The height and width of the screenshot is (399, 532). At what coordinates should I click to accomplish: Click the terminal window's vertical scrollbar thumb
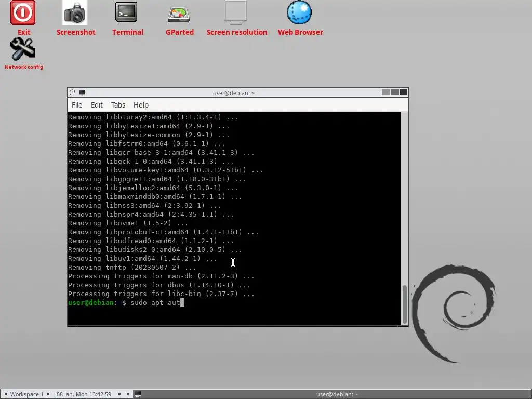click(x=404, y=304)
